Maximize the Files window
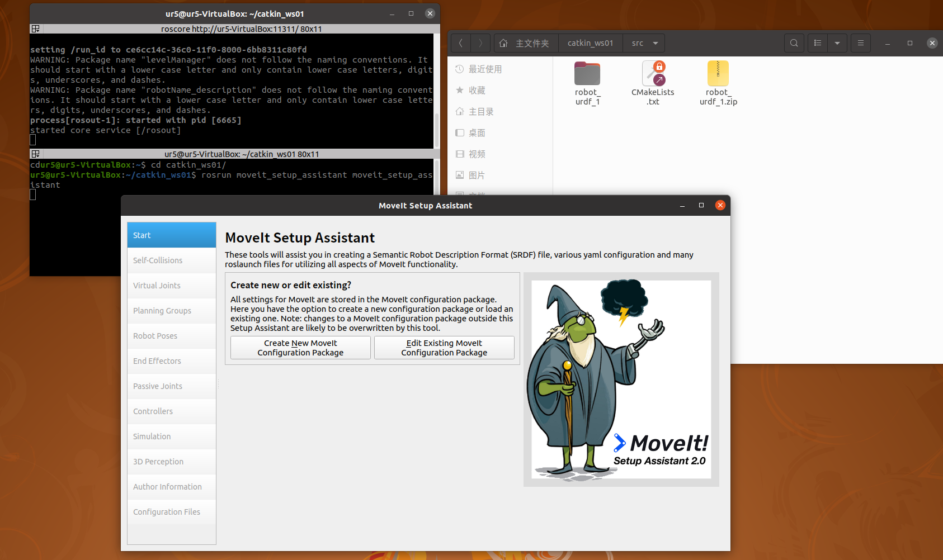The image size is (943, 560). click(910, 43)
